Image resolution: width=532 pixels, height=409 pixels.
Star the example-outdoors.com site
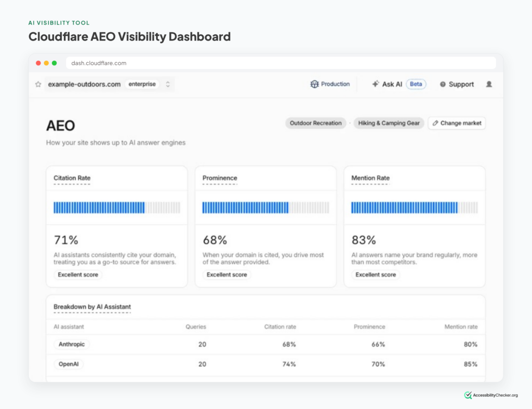point(38,85)
